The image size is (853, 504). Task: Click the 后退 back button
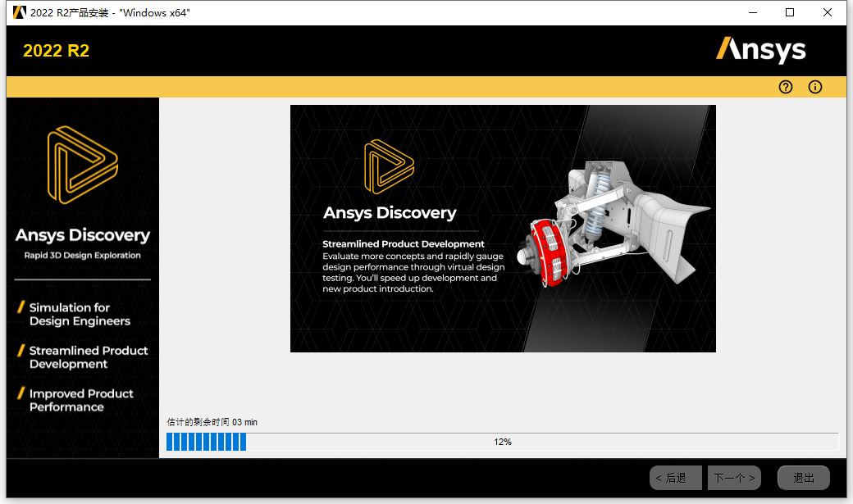coord(676,478)
